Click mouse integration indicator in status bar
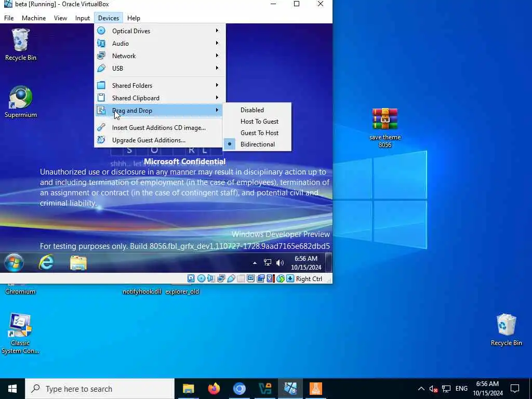 click(x=280, y=278)
